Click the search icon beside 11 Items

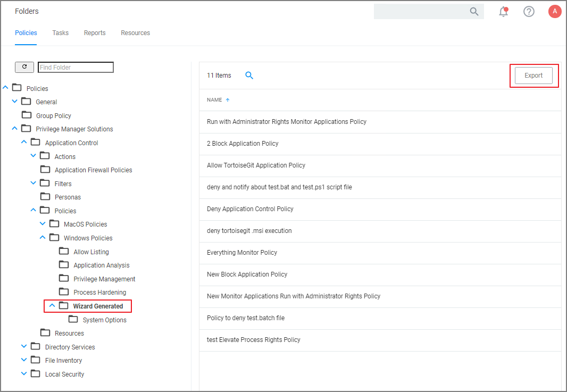(249, 76)
